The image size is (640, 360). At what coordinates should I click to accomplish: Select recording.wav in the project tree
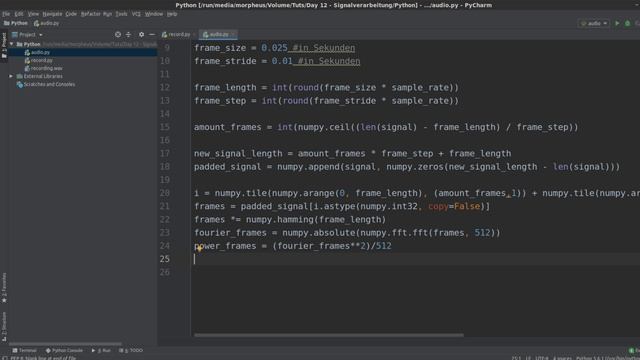(x=47, y=68)
